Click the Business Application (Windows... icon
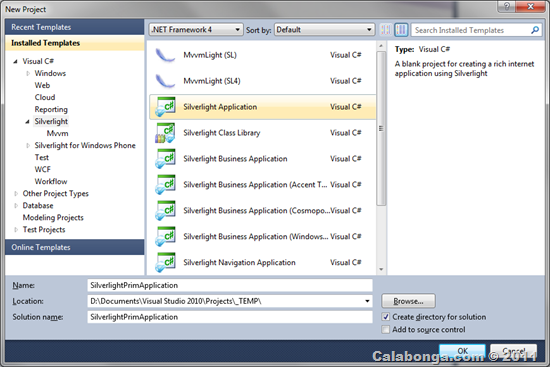 point(165,236)
